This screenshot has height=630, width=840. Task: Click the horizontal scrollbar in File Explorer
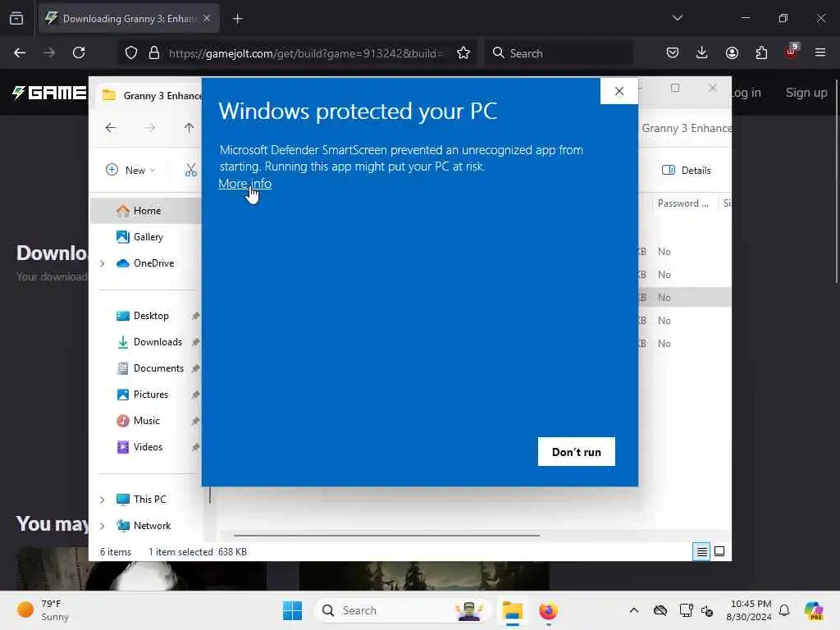coord(386,535)
